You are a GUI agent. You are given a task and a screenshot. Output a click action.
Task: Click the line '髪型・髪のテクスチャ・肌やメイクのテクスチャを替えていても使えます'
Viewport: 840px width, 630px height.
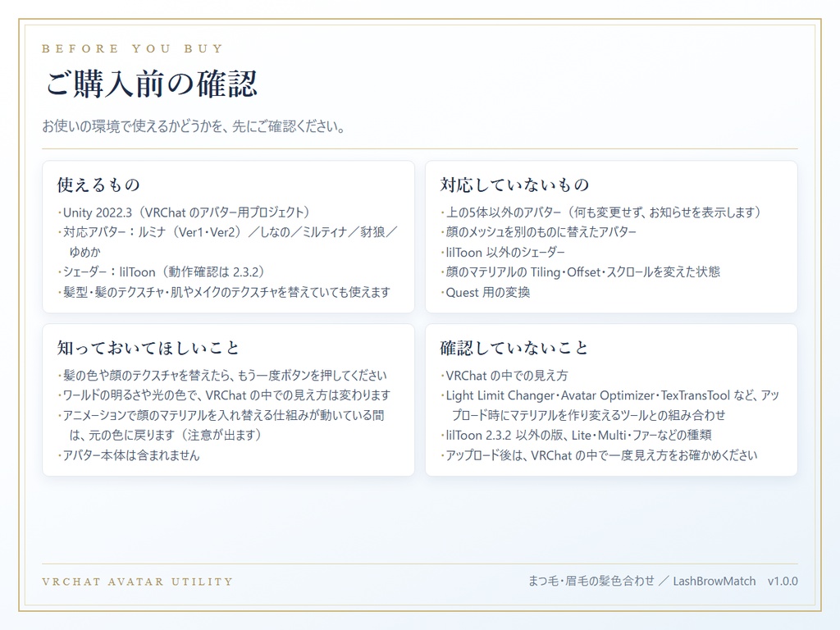pos(224,292)
